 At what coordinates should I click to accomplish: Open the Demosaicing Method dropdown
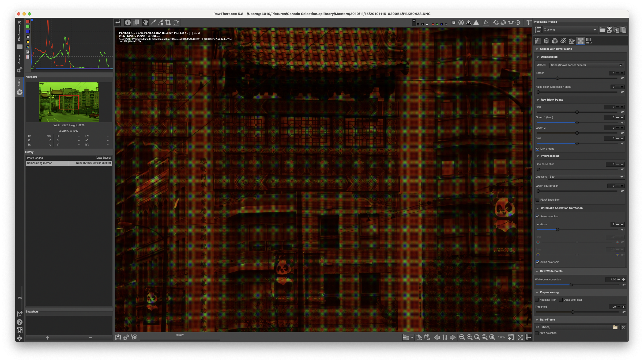(586, 65)
